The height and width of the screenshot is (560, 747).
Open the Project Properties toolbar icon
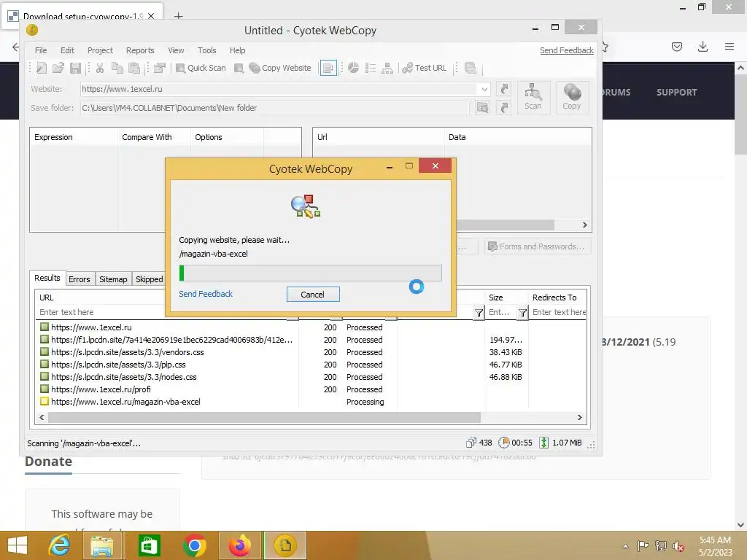pyautogui.click(x=160, y=68)
